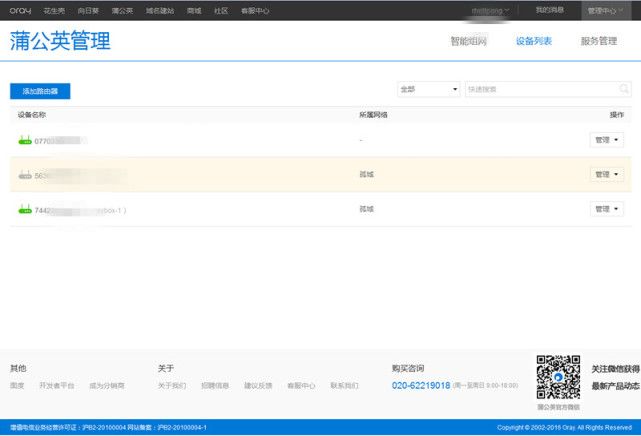Switch to the 服务管理 tab
The image size is (641, 436).
coord(598,42)
